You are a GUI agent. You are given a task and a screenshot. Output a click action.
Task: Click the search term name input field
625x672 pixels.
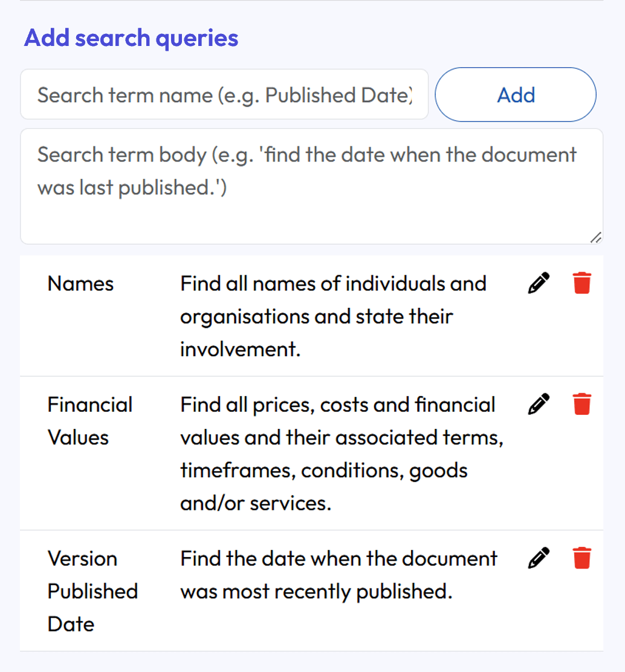[224, 94]
